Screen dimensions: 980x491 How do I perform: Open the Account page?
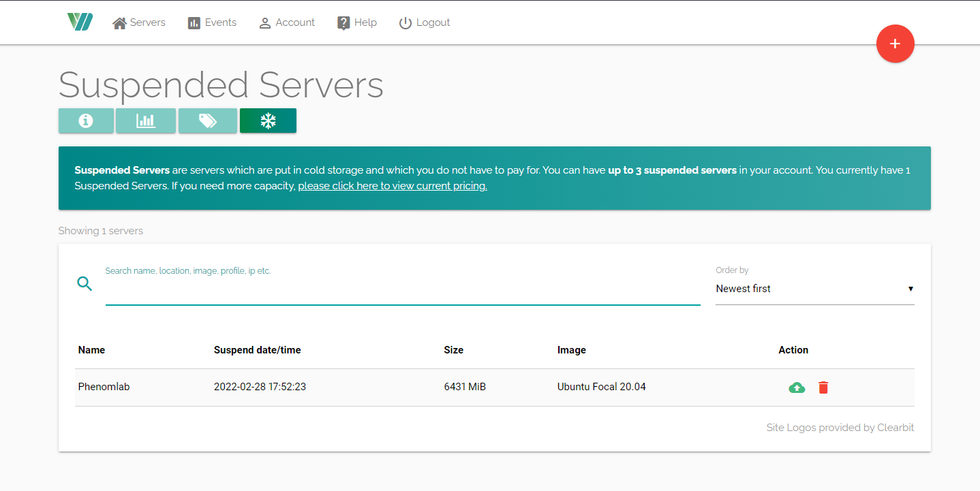287,22
